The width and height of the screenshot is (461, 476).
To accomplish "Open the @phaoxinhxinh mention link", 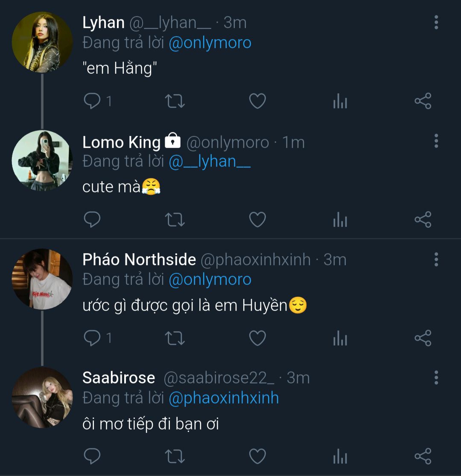I will coord(224,398).
